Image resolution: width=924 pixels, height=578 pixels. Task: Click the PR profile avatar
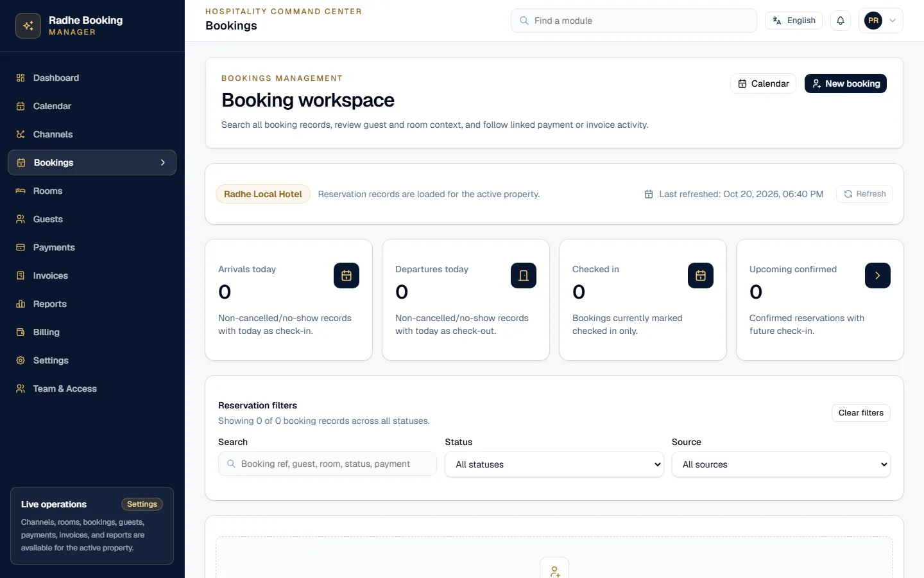(x=873, y=21)
